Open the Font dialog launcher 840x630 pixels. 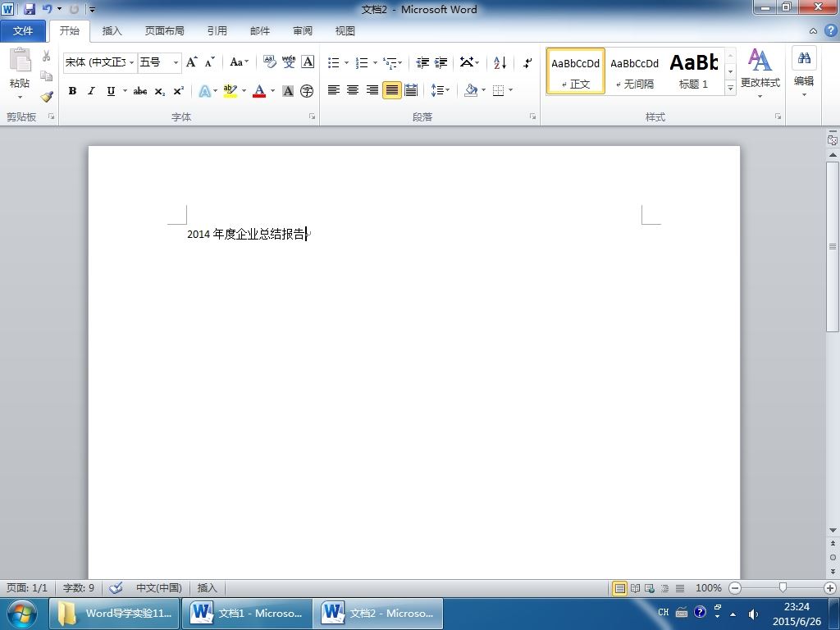pyautogui.click(x=312, y=116)
